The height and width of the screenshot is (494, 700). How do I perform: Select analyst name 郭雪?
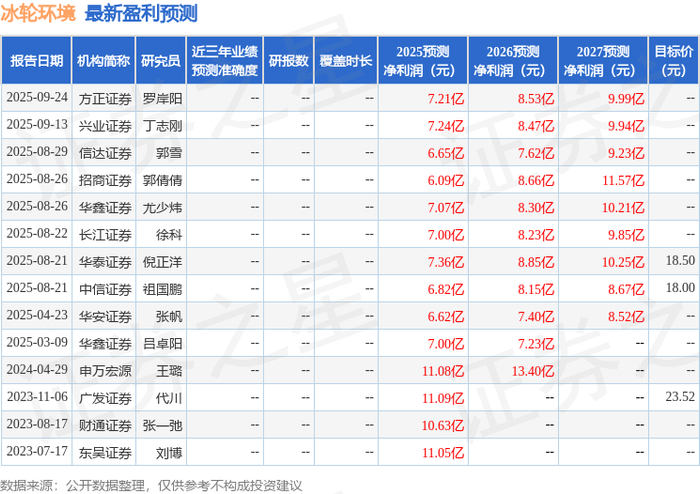[x=169, y=153]
